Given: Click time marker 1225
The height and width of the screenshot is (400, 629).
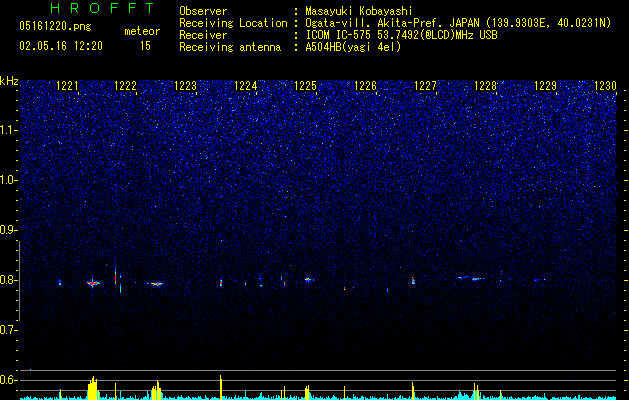Looking at the screenshot, I should pyautogui.click(x=306, y=86).
